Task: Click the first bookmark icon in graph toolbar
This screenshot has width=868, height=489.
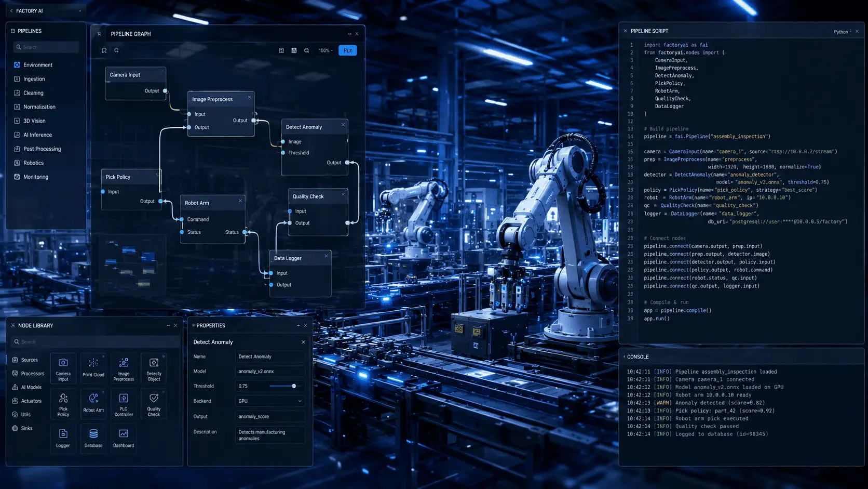Action: tap(104, 50)
